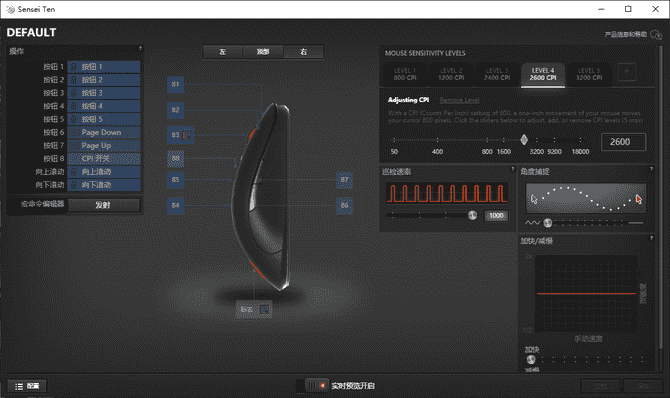The image size is (670, 398).
Task: Click the DEFAULT configuration title
Action: [x=31, y=32]
